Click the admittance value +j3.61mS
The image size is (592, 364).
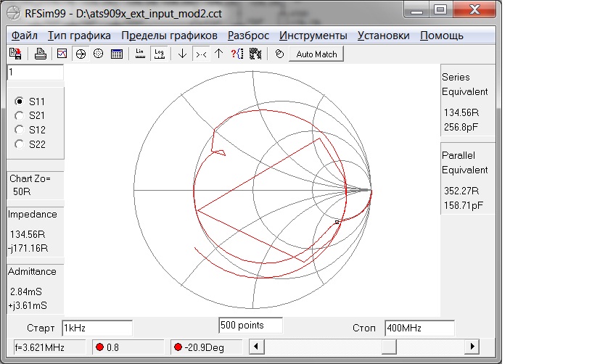tap(28, 305)
